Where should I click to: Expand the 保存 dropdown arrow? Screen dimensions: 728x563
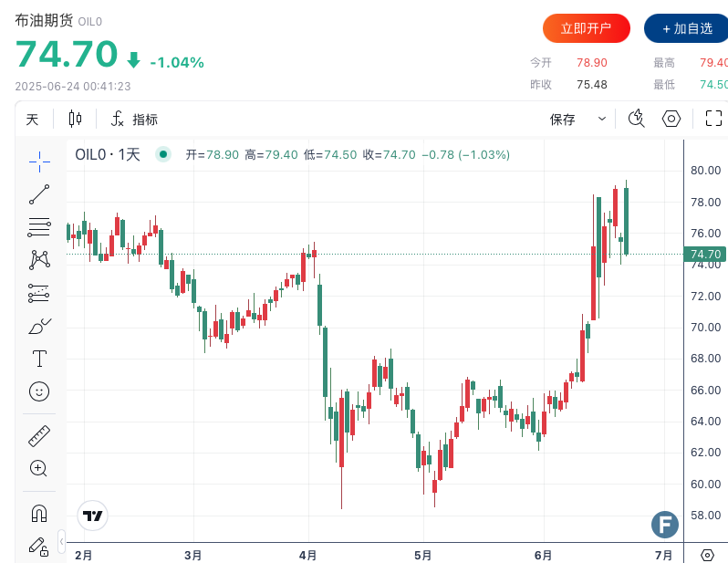pyautogui.click(x=602, y=119)
